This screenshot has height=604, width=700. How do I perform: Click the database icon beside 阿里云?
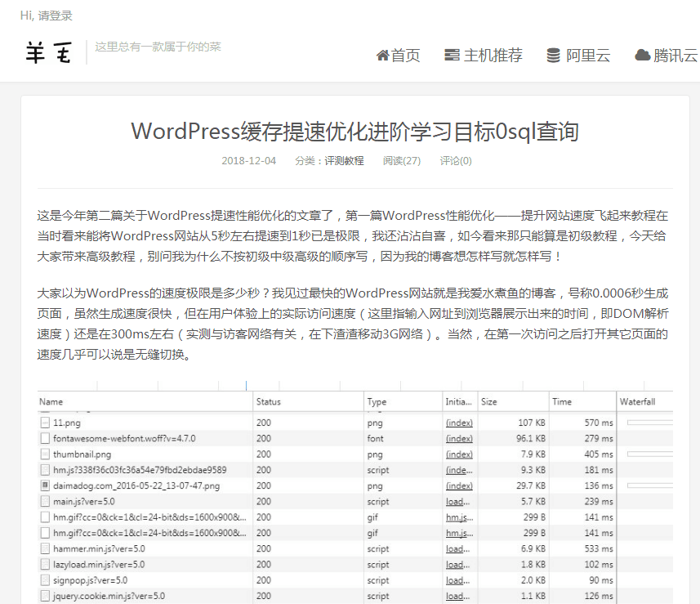tap(553, 56)
